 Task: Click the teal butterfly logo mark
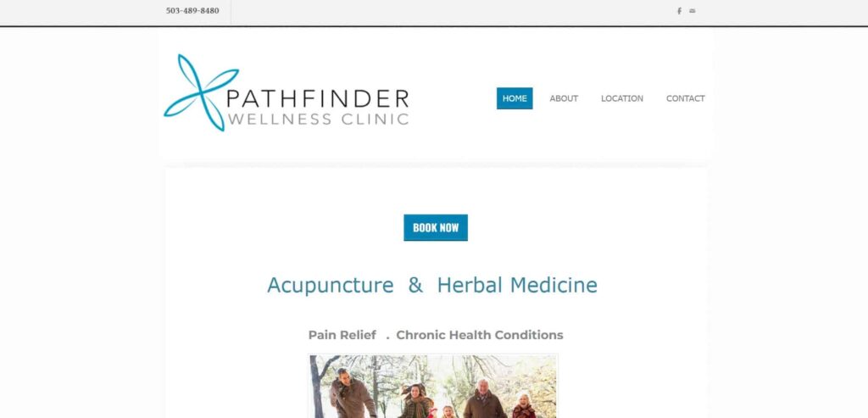201,92
